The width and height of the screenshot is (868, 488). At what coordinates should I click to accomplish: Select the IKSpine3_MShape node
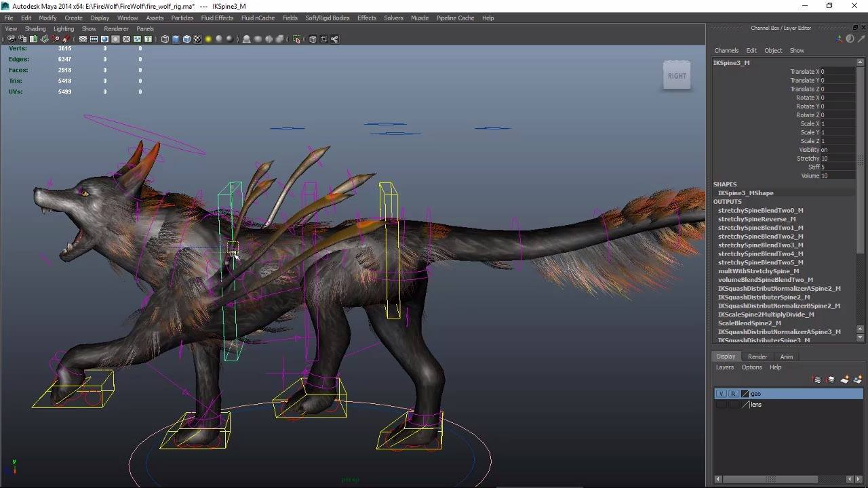[x=746, y=193]
